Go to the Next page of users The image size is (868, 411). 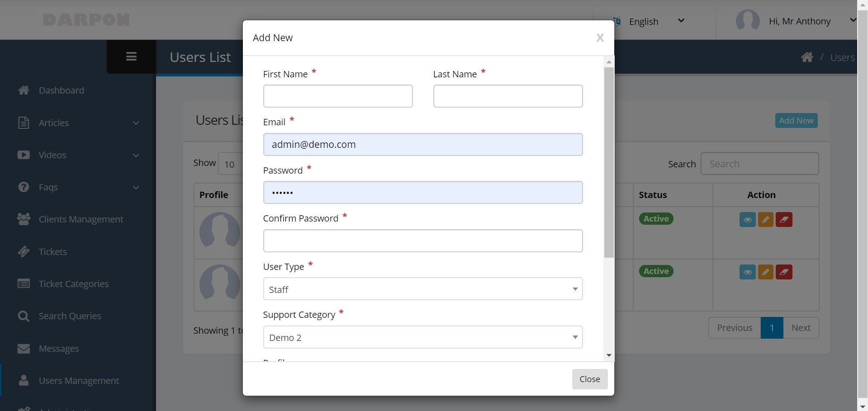coord(801,328)
